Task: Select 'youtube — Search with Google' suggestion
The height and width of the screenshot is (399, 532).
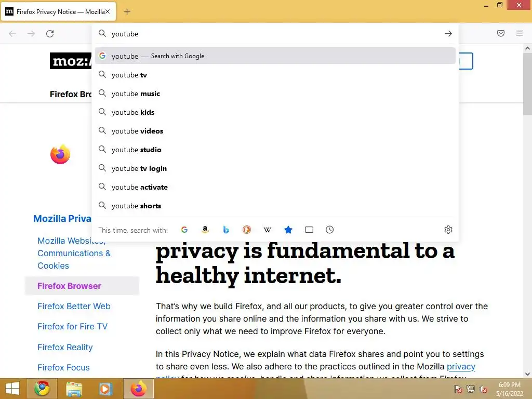Action: point(275,56)
